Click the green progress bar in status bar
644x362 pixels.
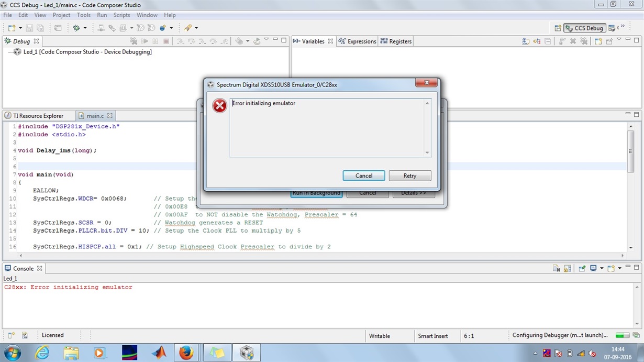(x=623, y=336)
